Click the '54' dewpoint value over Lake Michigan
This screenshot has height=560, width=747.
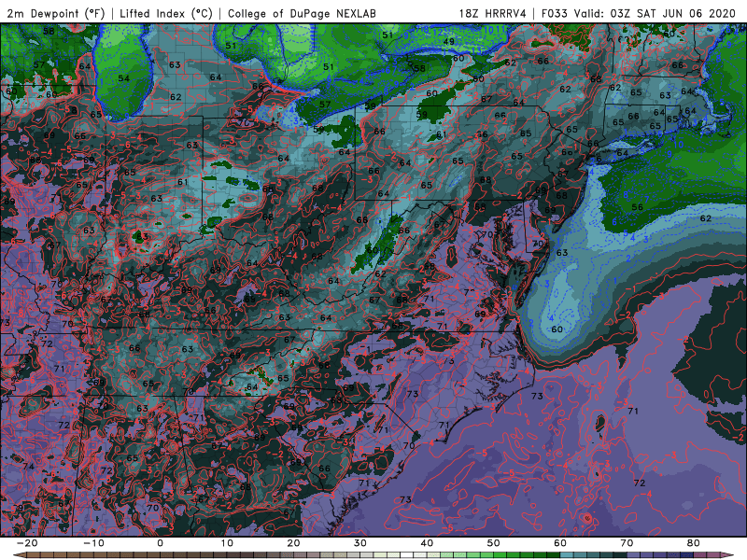point(124,78)
